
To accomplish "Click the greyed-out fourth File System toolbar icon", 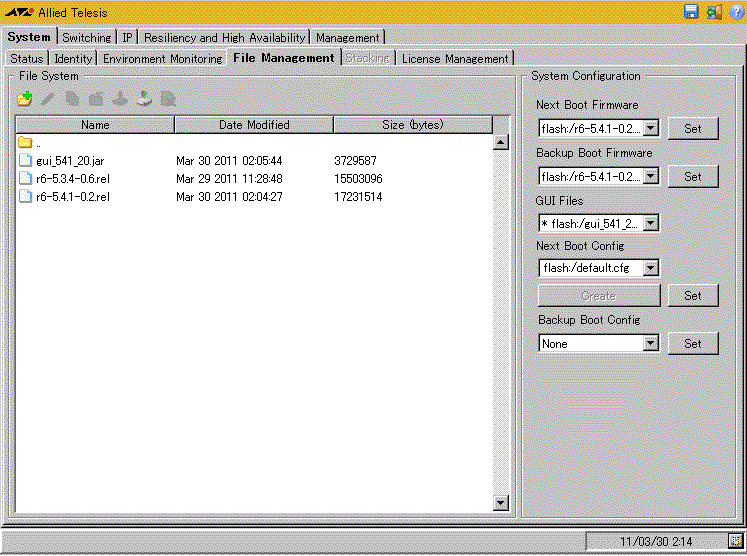I will 96,99.
